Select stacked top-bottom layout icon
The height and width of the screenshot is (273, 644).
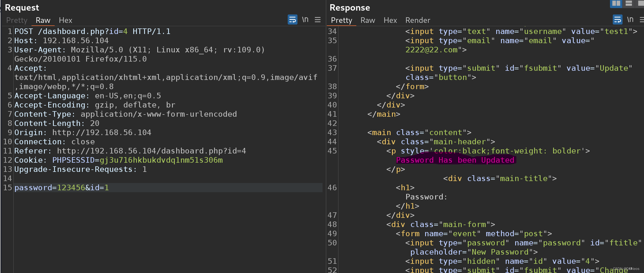pyautogui.click(x=629, y=4)
